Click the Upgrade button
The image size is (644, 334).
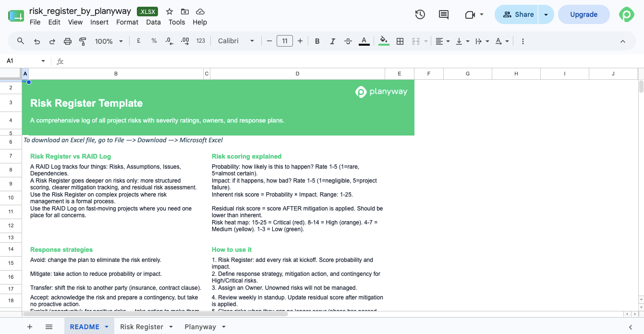coord(583,14)
